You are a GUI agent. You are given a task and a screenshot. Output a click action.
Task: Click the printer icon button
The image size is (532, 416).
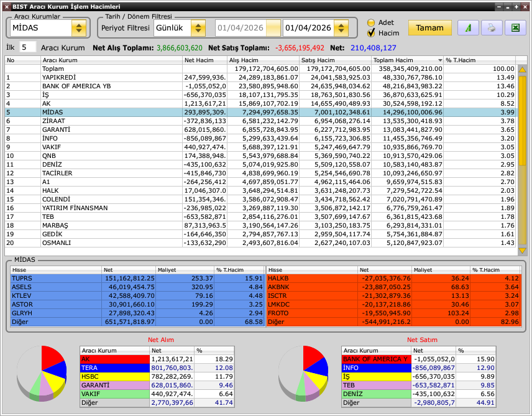tap(491, 28)
